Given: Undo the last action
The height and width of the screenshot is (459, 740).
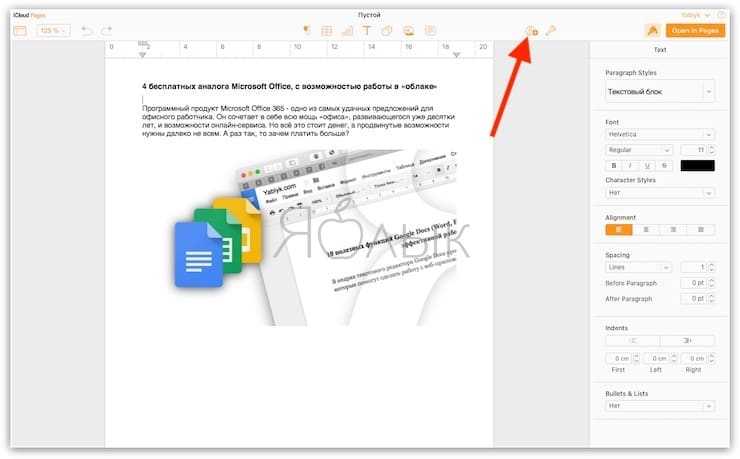Looking at the screenshot, I should click(x=87, y=31).
